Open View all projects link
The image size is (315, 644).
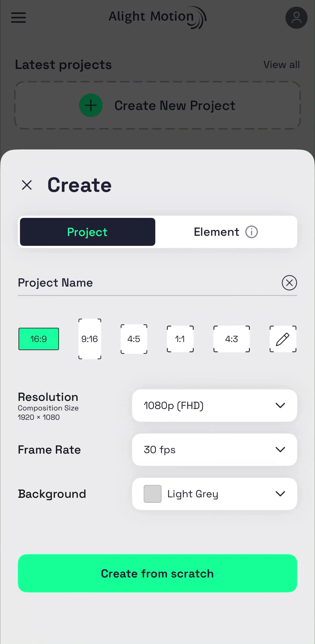281,65
